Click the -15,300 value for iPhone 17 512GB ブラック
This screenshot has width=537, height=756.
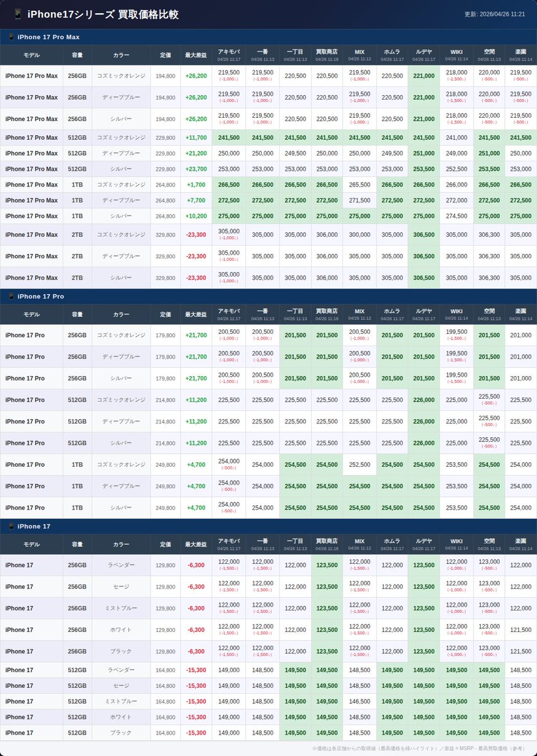[x=196, y=733]
